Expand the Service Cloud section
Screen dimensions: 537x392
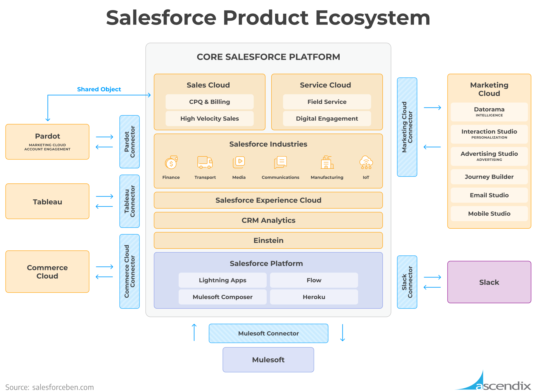323,81
